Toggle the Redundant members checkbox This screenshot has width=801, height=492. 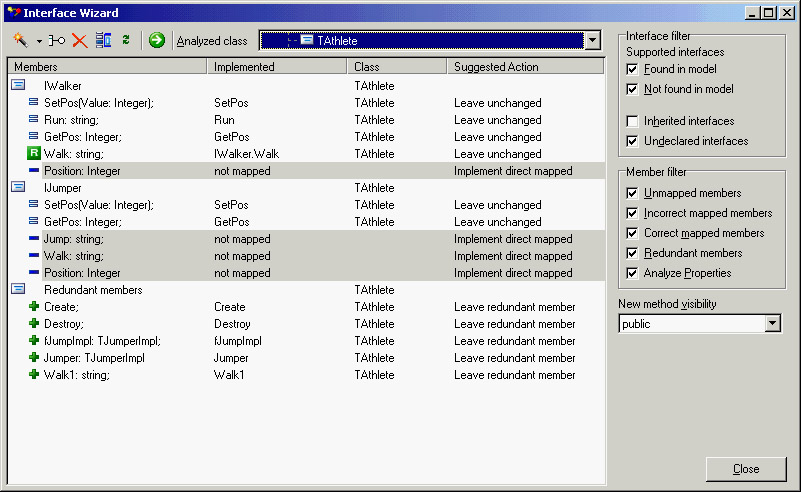click(x=632, y=253)
